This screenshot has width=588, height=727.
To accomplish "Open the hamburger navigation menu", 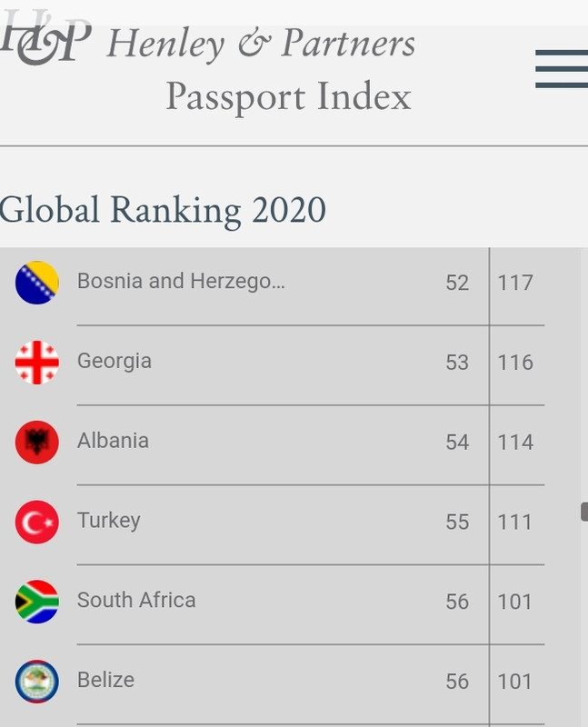I will click(562, 69).
